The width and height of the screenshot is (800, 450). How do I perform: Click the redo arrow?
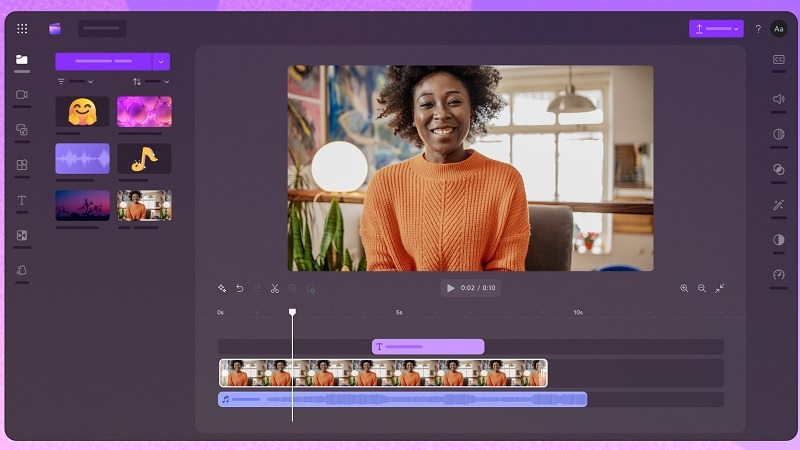pyautogui.click(x=257, y=289)
